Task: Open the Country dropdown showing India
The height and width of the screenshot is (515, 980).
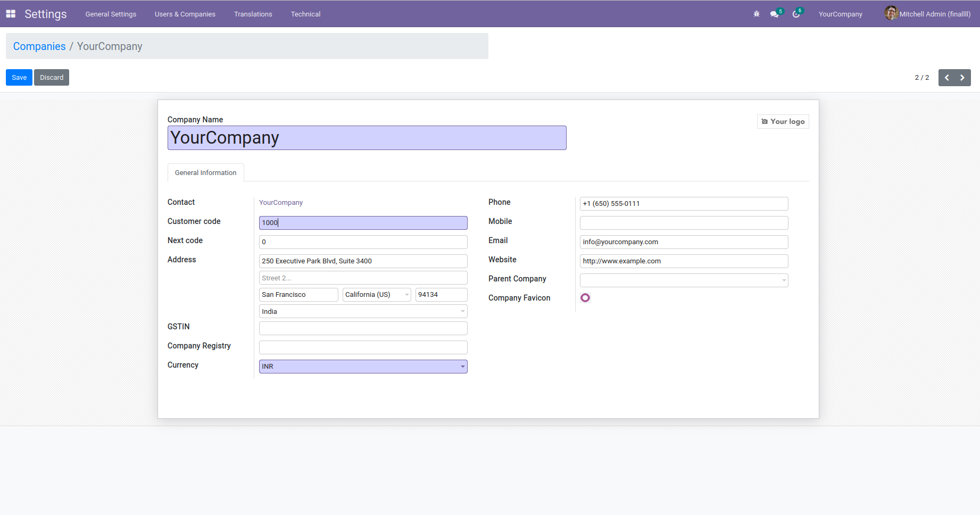Action: pos(462,312)
